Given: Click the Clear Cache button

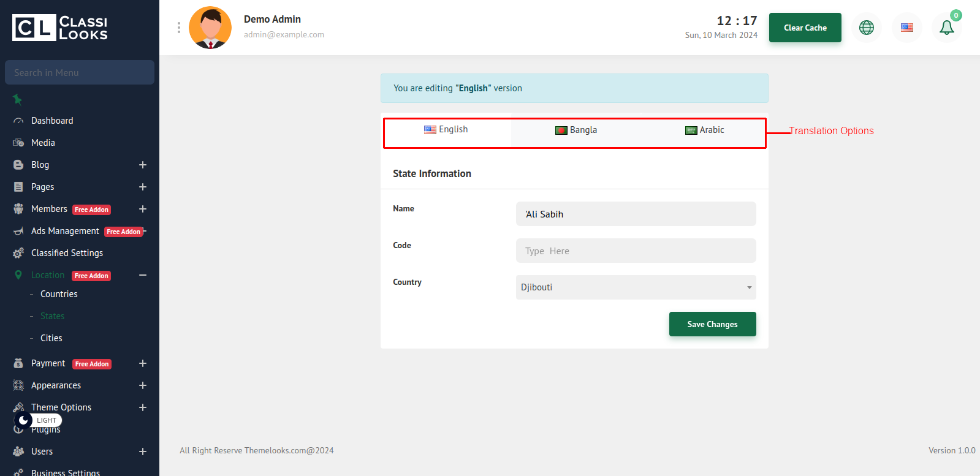Looking at the screenshot, I should coord(805,28).
